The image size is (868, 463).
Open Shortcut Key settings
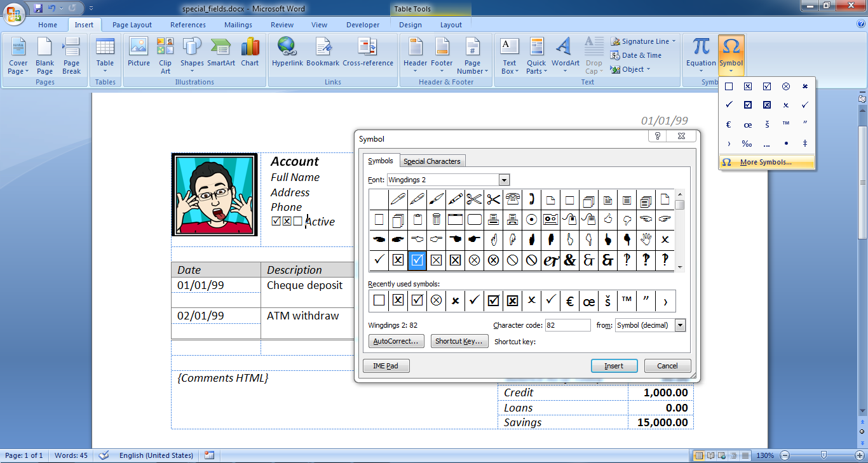pyautogui.click(x=459, y=341)
